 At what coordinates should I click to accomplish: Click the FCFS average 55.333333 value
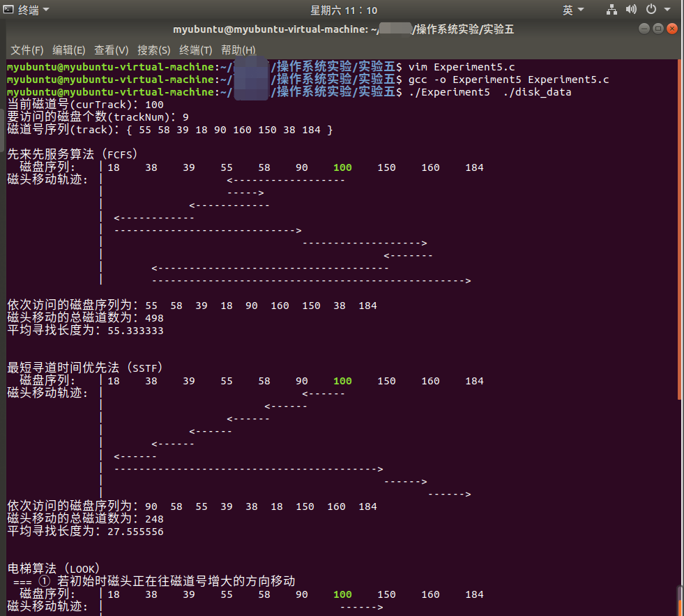[x=135, y=331]
